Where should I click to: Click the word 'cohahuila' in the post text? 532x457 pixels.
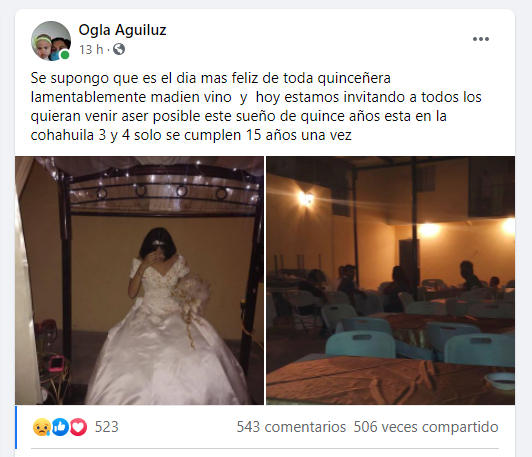[62, 135]
